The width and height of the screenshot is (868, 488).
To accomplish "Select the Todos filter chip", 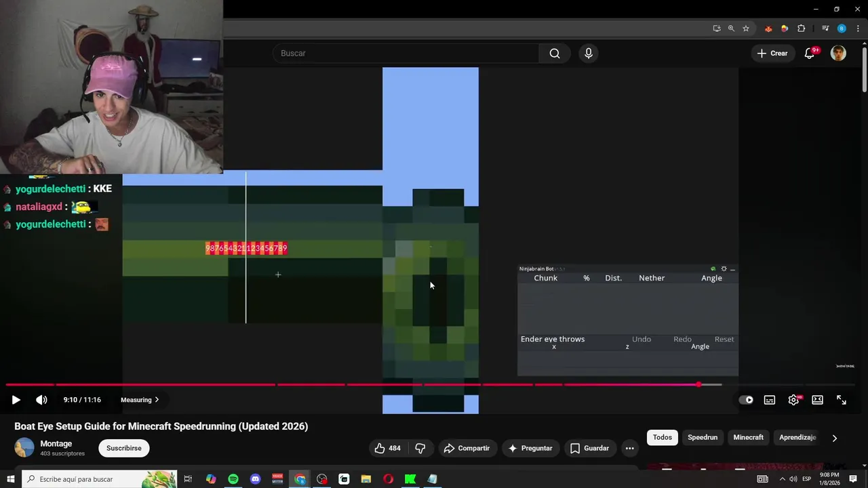I will 663,437.
